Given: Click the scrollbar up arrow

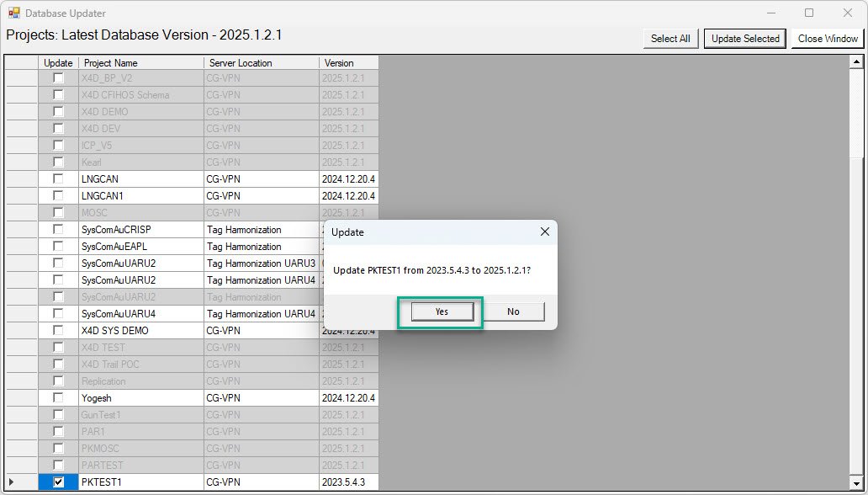Looking at the screenshot, I should click(857, 61).
